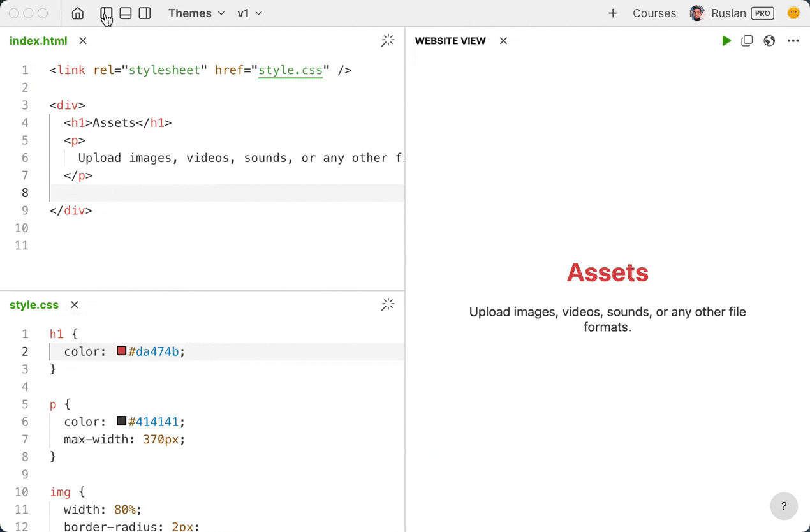Expand the v1 version dropdown

tap(249, 13)
